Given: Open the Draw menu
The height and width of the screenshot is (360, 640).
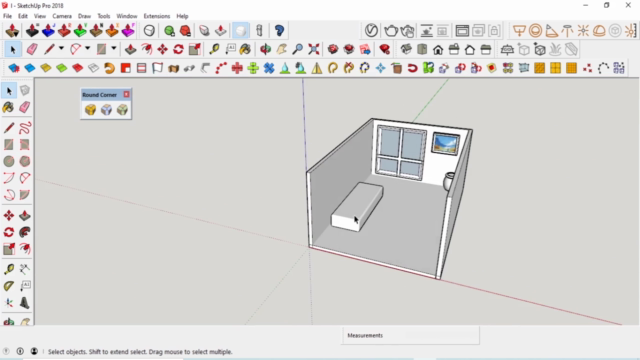Looking at the screenshot, I should click(x=84, y=16).
